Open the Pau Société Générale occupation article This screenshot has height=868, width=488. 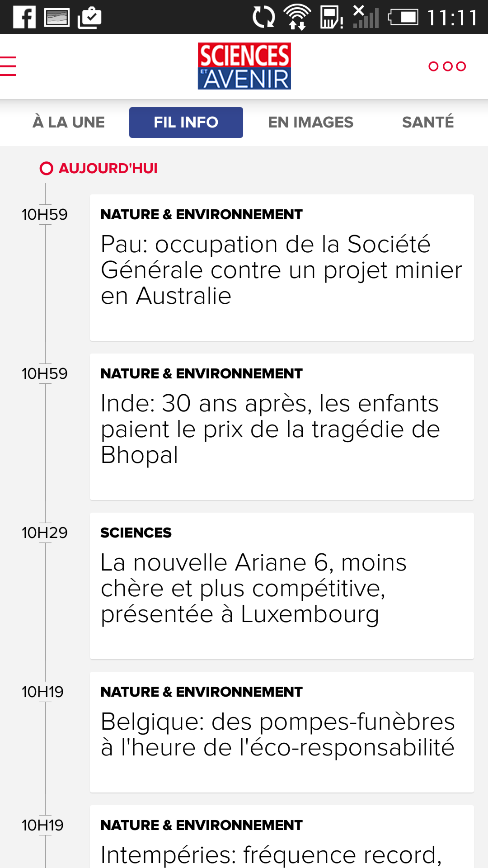(282, 268)
